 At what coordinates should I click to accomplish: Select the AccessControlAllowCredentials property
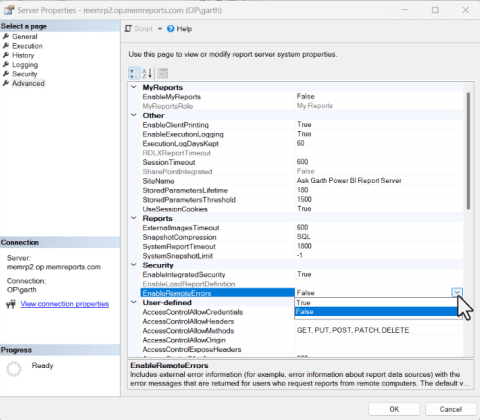[x=193, y=312]
